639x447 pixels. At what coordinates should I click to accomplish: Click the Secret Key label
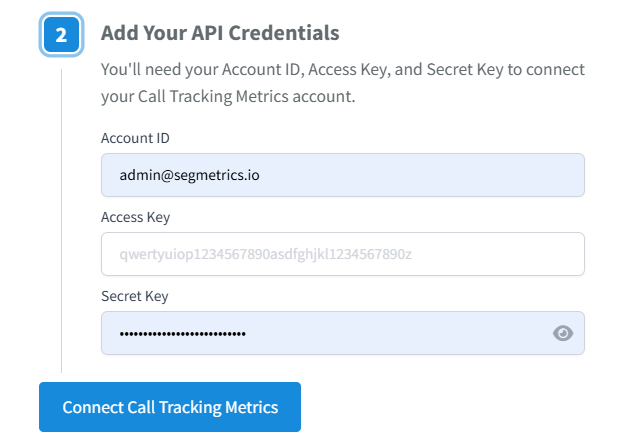point(135,296)
